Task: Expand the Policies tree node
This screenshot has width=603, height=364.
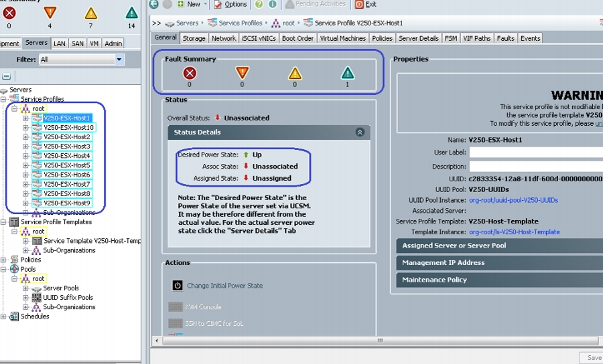Action: [x=3, y=260]
